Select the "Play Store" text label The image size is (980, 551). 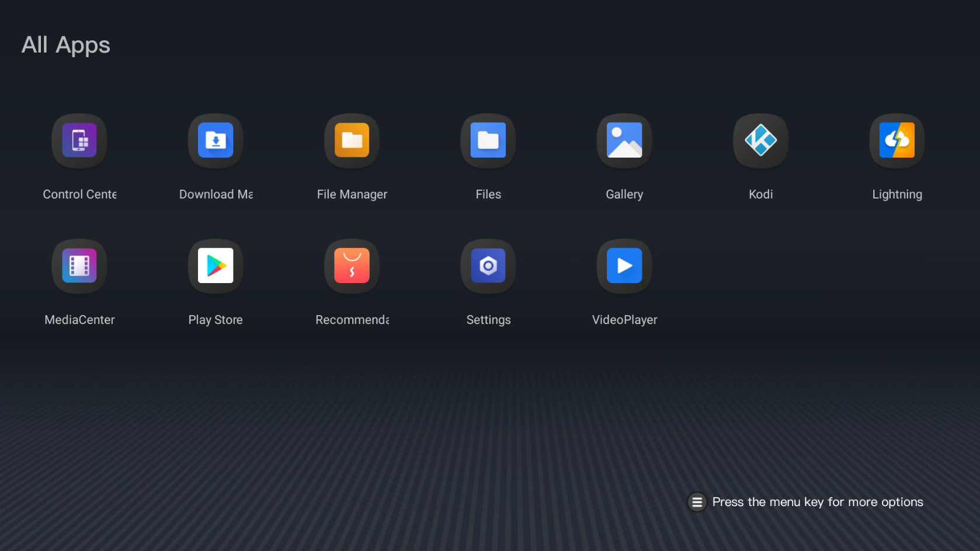click(x=216, y=320)
